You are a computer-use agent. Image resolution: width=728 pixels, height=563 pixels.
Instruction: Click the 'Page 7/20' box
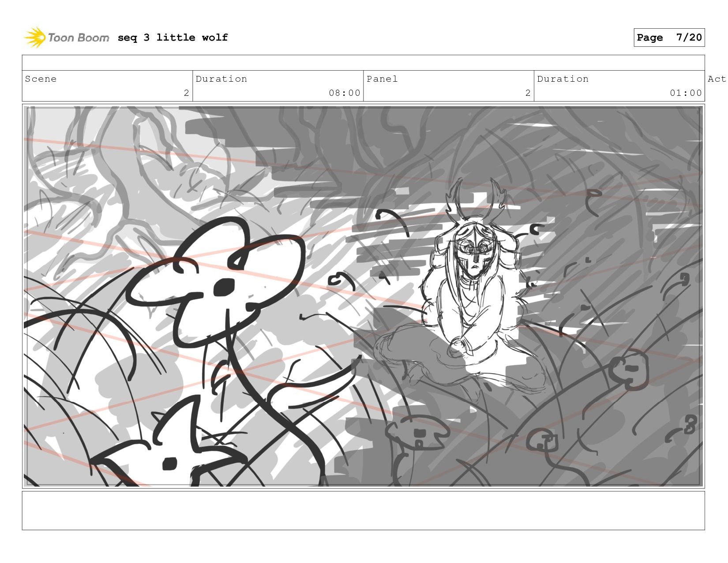tap(669, 38)
